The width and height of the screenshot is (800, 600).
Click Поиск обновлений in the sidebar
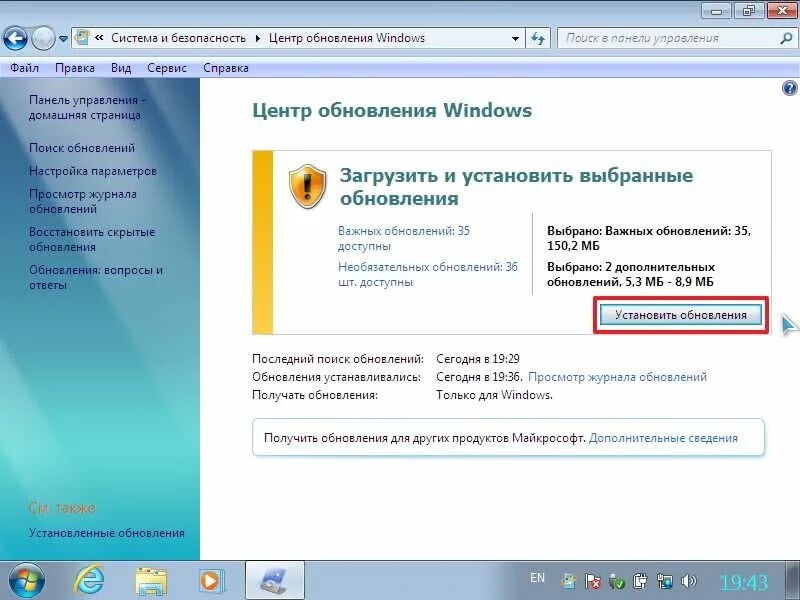point(82,148)
